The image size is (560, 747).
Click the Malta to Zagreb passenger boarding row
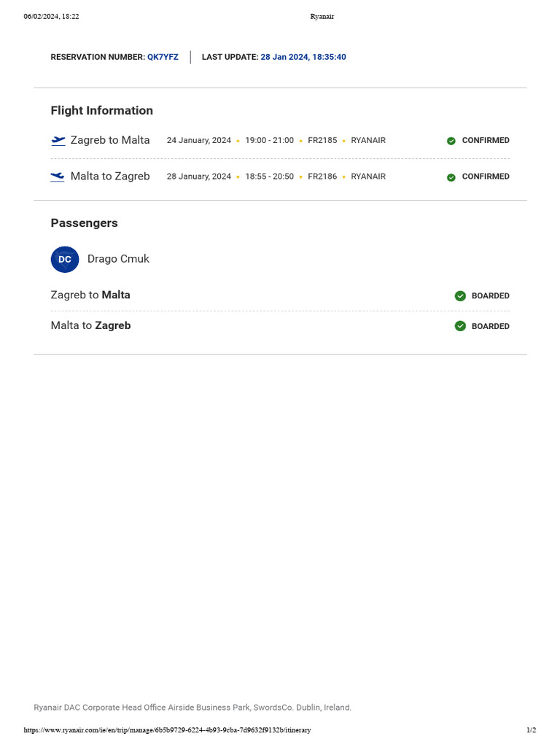(x=90, y=326)
